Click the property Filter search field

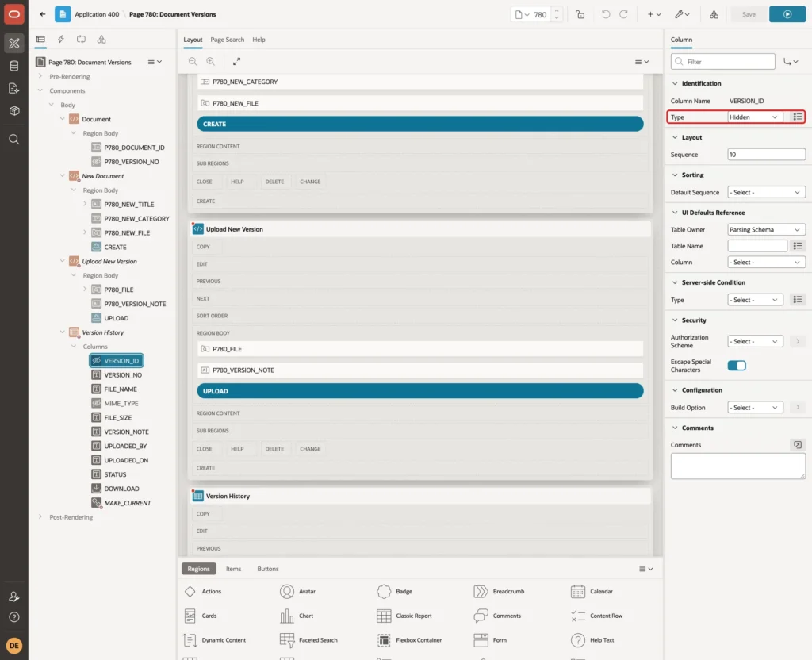point(723,62)
